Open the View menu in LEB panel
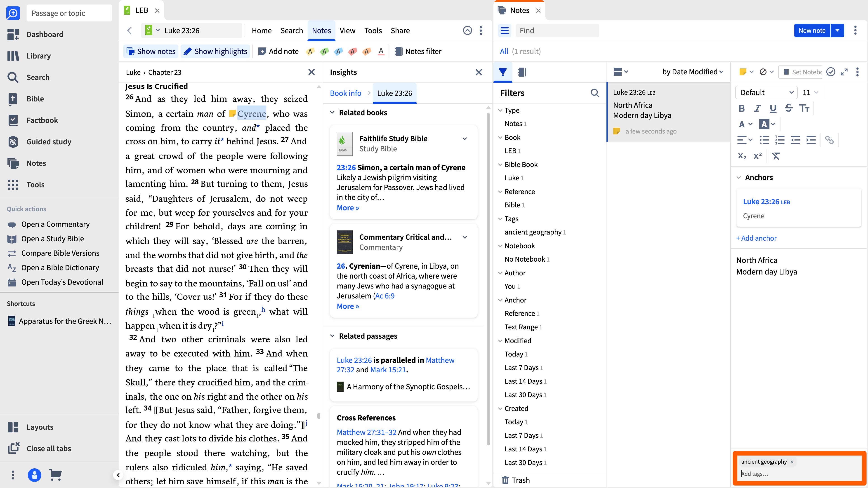The image size is (868, 488). [x=347, y=31]
